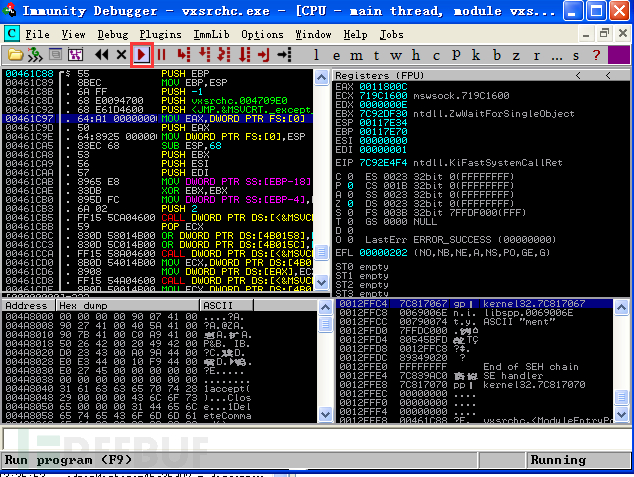Click the command input field at the bottom

[x=317, y=438]
